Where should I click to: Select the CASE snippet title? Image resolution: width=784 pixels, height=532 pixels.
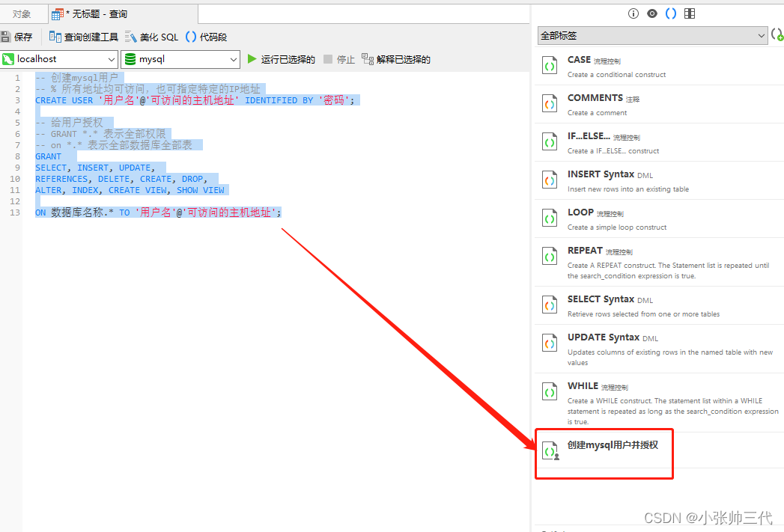point(579,59)
